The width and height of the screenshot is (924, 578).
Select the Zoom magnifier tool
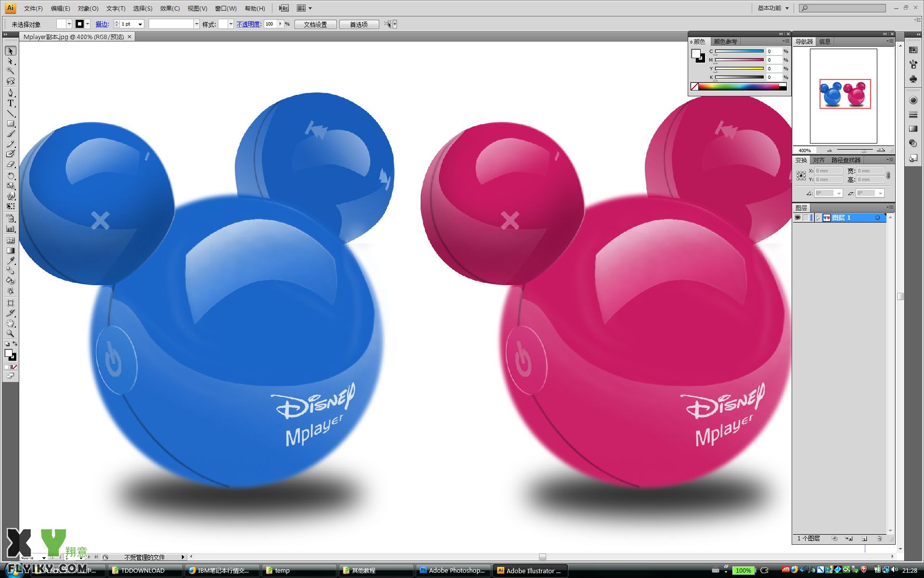[x=11, y=333]
